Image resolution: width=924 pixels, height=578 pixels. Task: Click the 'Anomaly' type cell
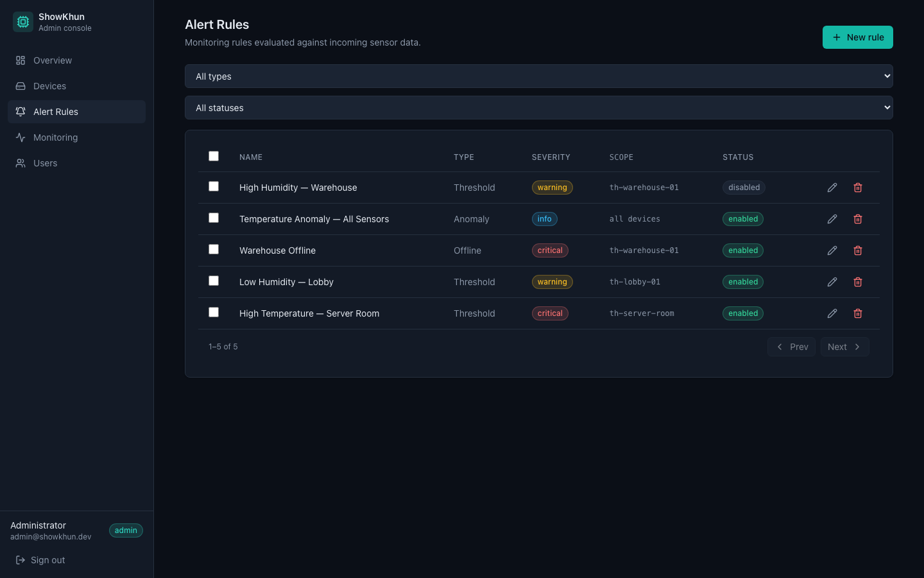coord(472,219)
